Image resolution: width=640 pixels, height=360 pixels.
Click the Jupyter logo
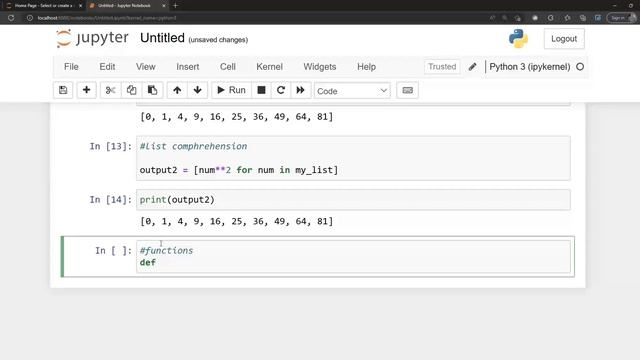tap(92, 38)
